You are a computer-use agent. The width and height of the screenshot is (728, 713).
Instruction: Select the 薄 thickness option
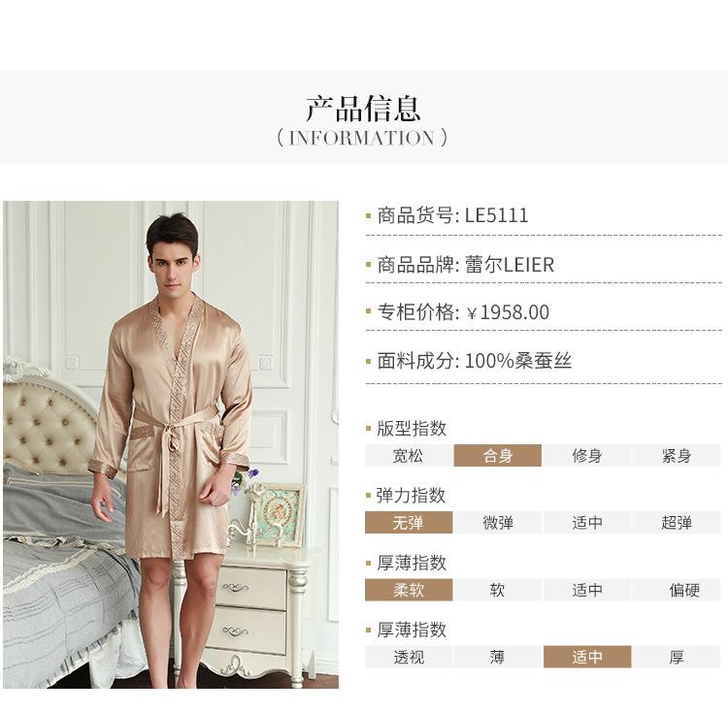497,657
